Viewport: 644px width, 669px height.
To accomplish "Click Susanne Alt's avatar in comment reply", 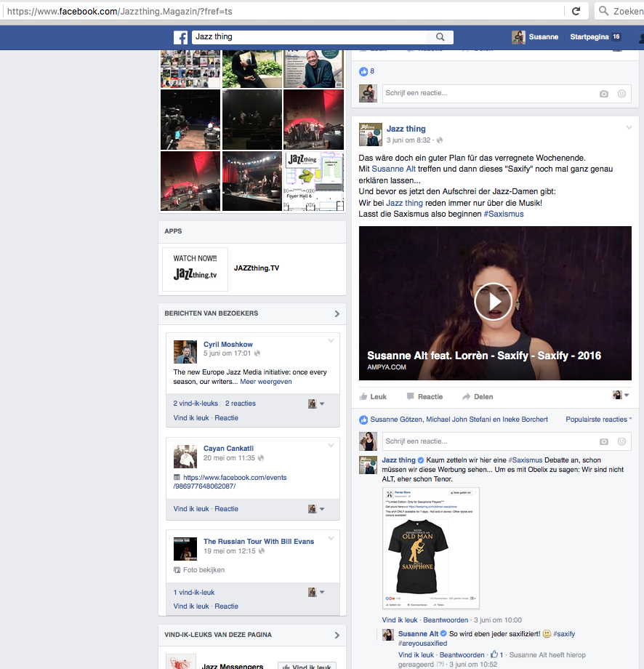I will [x=387, y=634].
